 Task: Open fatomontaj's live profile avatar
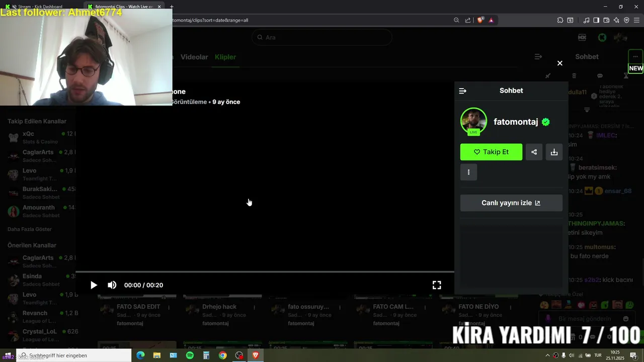[473, 121]
